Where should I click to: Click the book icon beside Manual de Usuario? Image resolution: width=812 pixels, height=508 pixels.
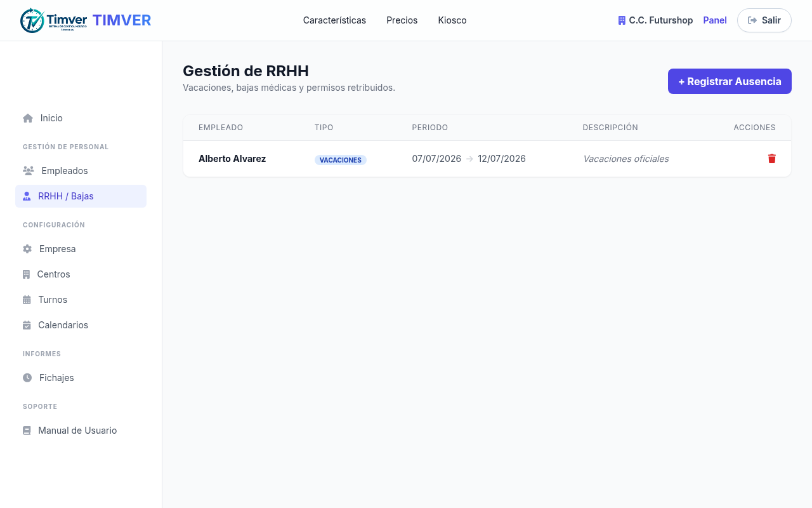tap(27, 431)
